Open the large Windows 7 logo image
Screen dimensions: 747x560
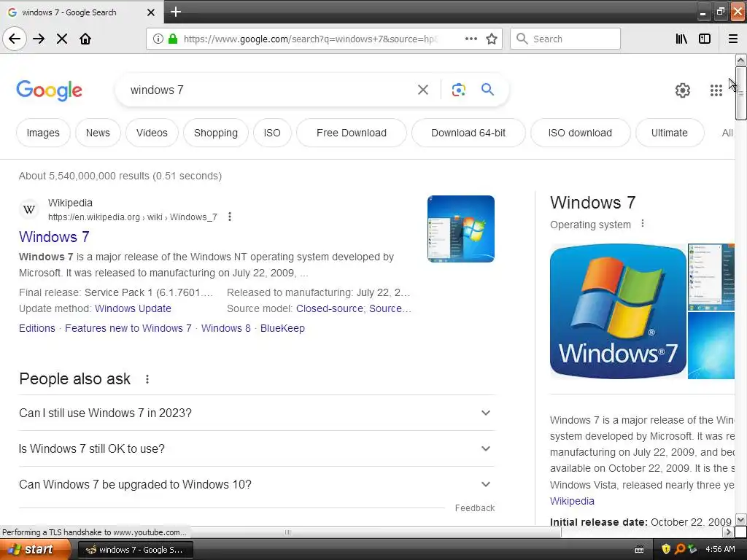pos(618,311)
